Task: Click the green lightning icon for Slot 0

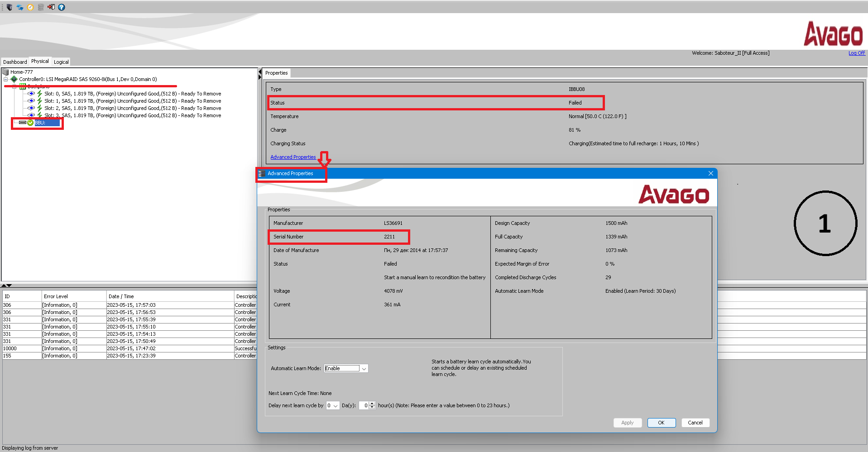Action: (x=39, y=94)
